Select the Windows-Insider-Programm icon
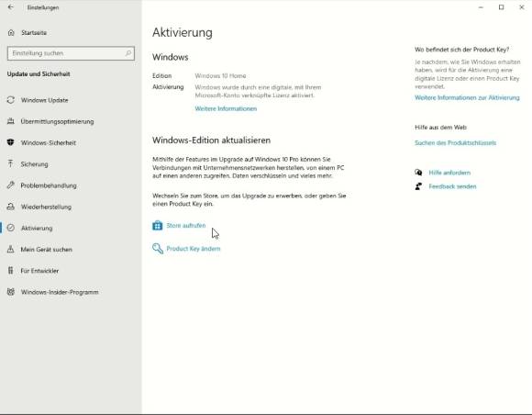 click(11, 292)
